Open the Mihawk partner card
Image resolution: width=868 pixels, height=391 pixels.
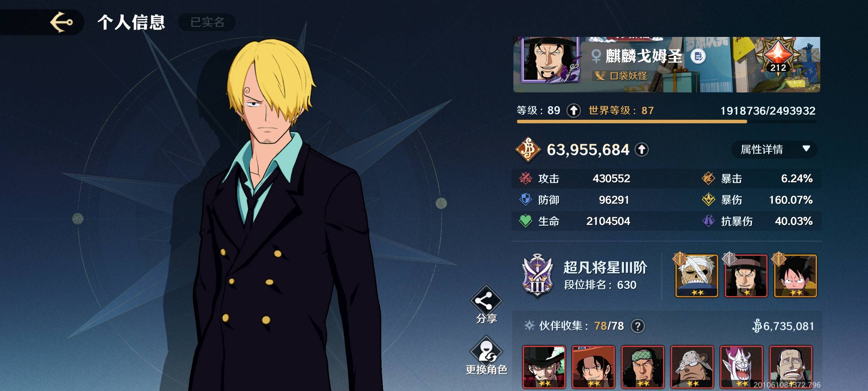544,367
